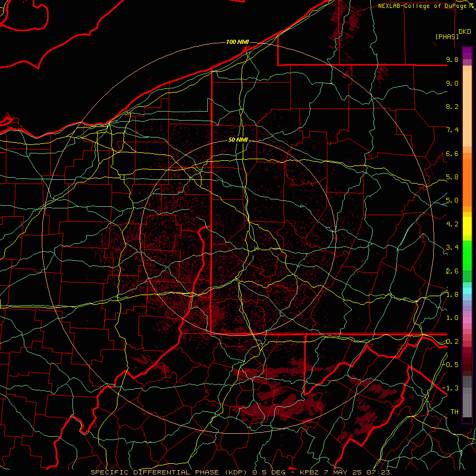The width and height of the screenshot is (476, 476).
Task: Click the 1.0 scale value
Action: [x=452, y=318]
